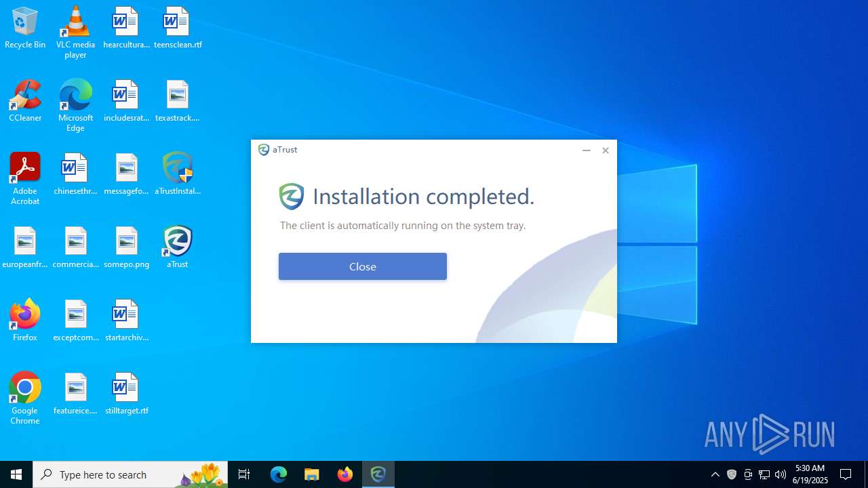
Task: Select the chinesethr Word document icon
Action: [75, 175]
